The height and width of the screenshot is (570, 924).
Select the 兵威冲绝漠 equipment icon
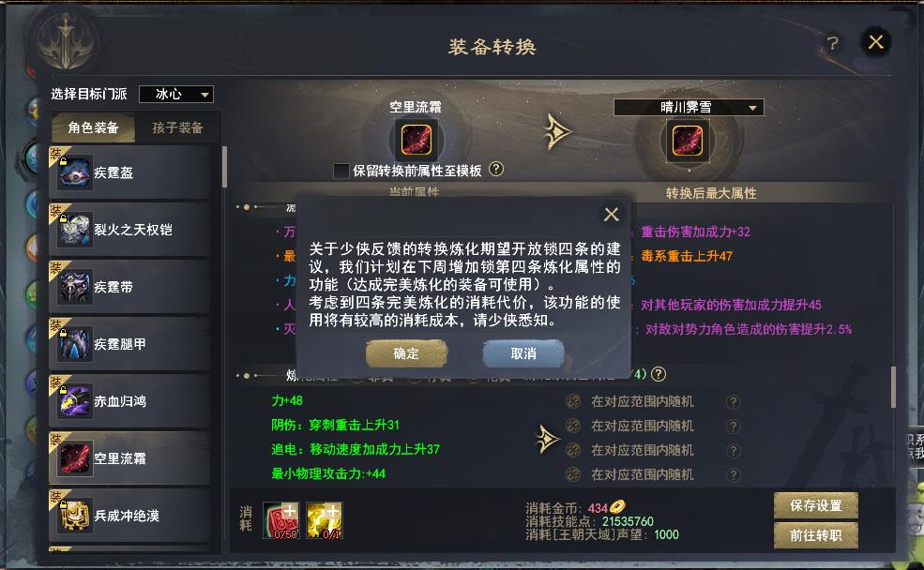pos(74,516)
